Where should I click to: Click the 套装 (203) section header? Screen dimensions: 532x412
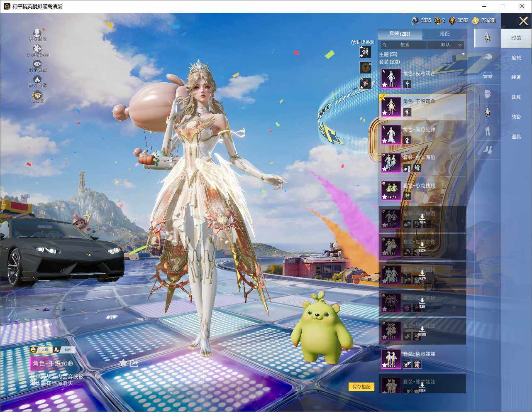click(x=389, y=62)
